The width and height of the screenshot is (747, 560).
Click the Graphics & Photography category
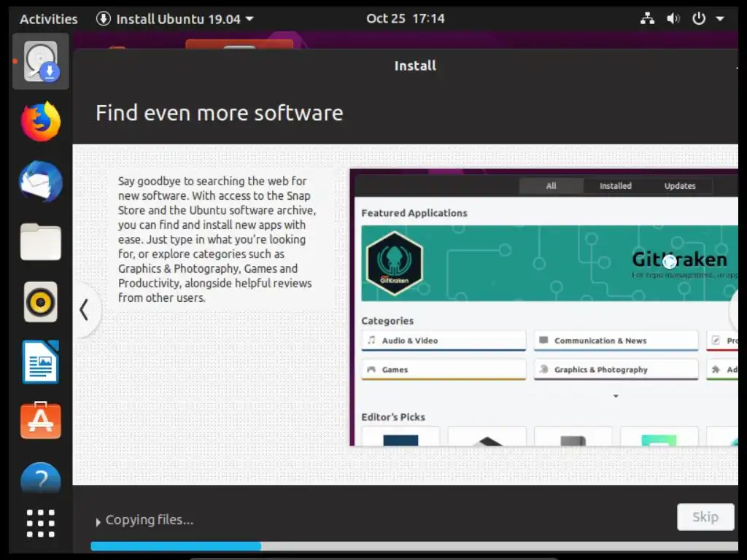click(x=616, y=370)
